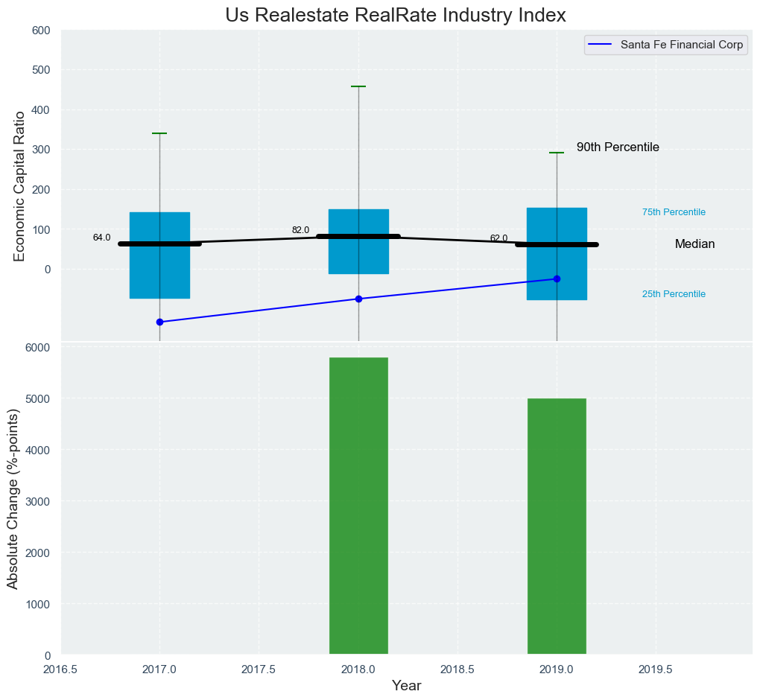Select the 2019 Santa Fe data point

click(x=557, y=279)
